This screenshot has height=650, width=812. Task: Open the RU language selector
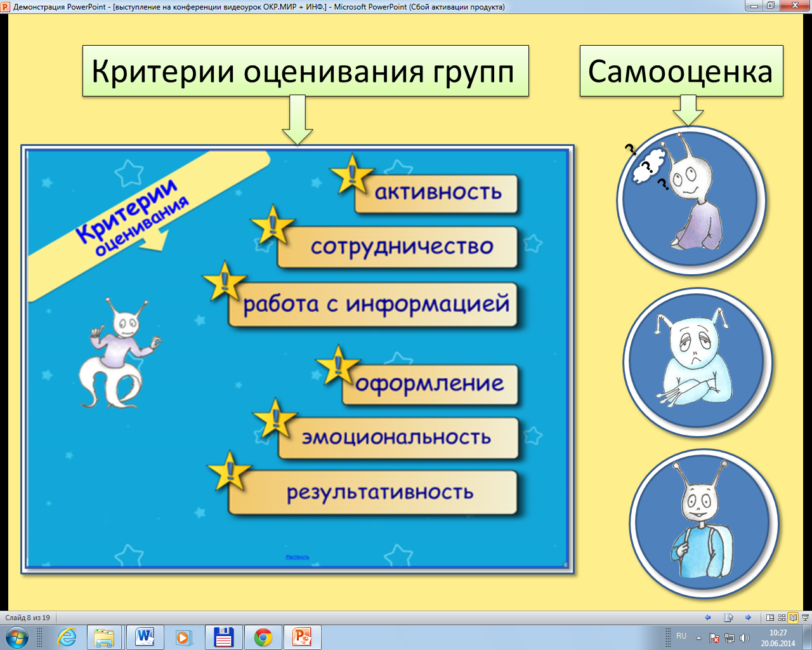tap(681, 636)
